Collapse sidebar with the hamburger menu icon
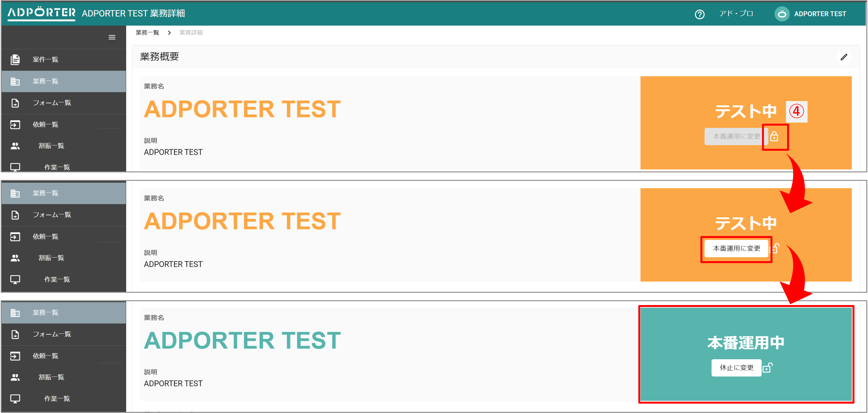 pos(112,37)
